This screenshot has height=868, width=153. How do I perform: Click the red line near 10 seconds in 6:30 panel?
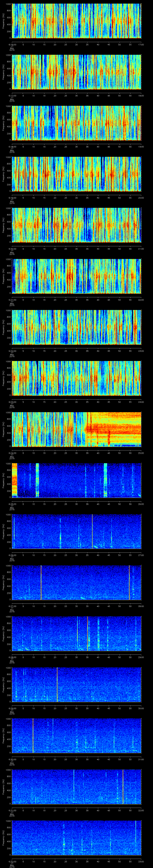pos(33,735)
